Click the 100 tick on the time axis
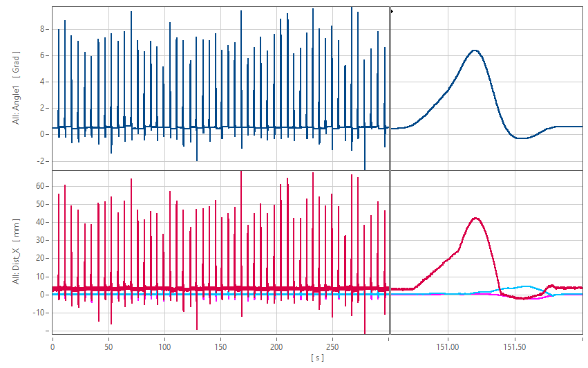 tap(164, 345)
